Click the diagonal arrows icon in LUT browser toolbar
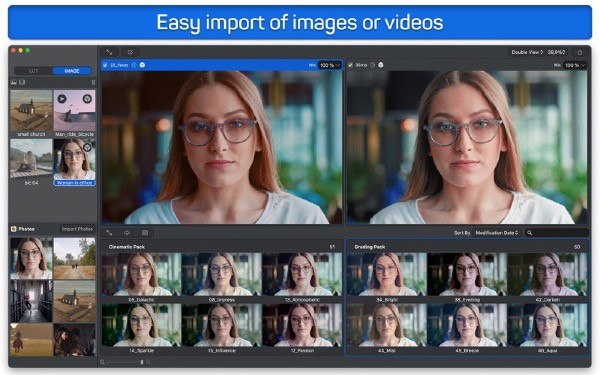The image size is (600, 375). (x=109, y=233)
